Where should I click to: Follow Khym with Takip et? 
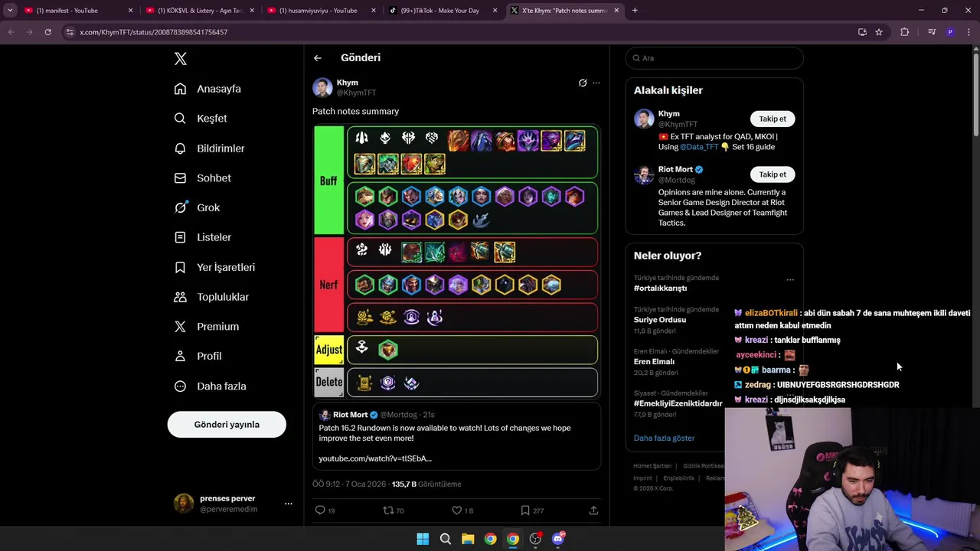pyautogui.click(x=772, y=119)
